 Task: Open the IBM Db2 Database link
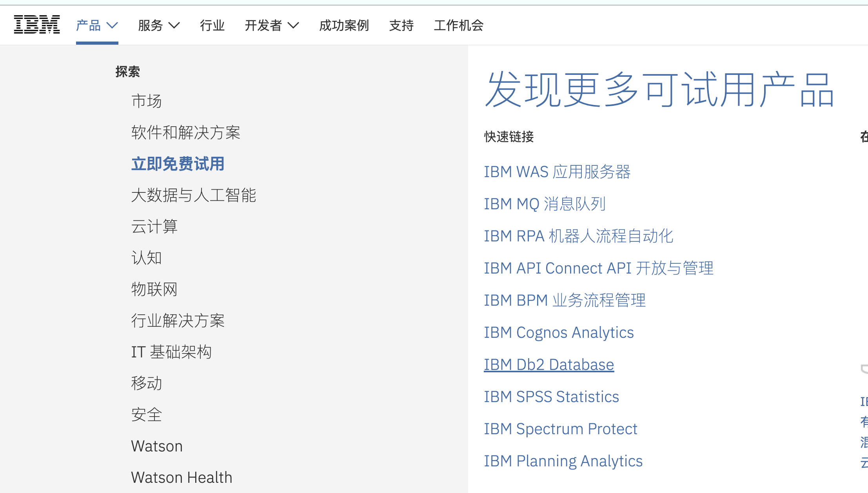tap(548, 364)
